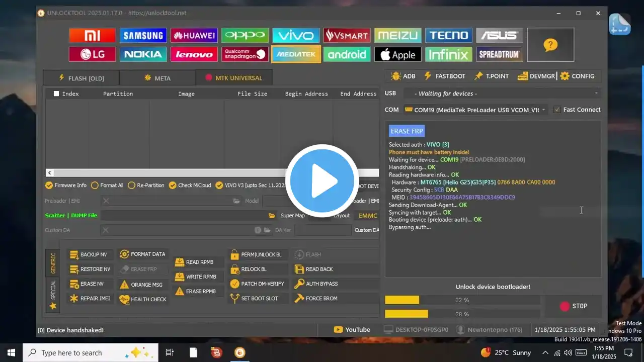Select the Meizu brand logo
Viewport: 644px width, 362px height.
(398, 35)
